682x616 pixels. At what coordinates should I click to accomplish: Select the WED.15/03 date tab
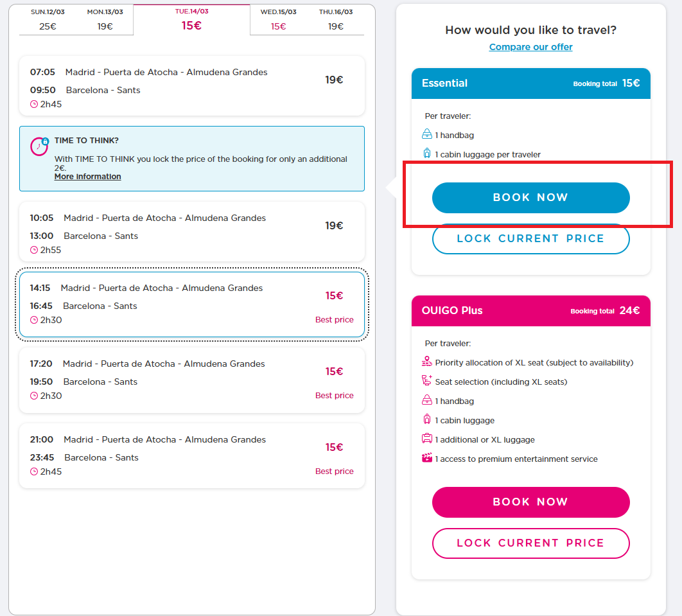click(278, 19)
